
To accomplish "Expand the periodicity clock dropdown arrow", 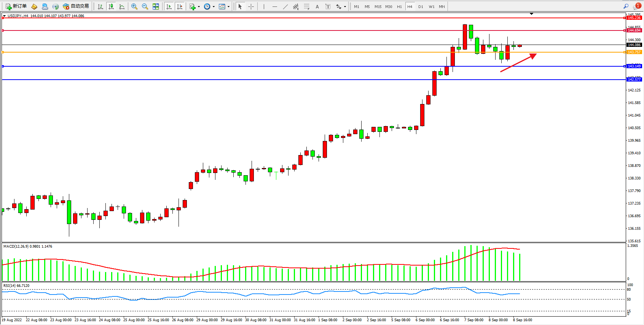I will click(x=214, y=6).
